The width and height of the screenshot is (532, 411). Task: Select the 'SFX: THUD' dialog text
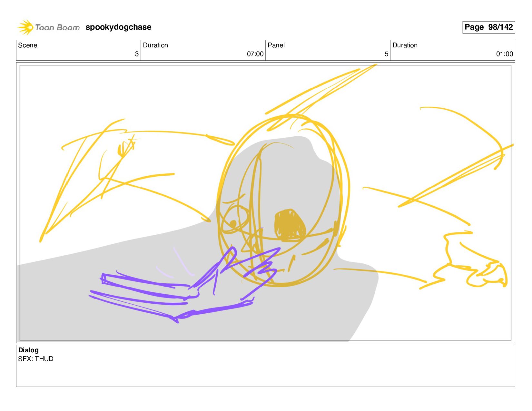tap(36, 359)
